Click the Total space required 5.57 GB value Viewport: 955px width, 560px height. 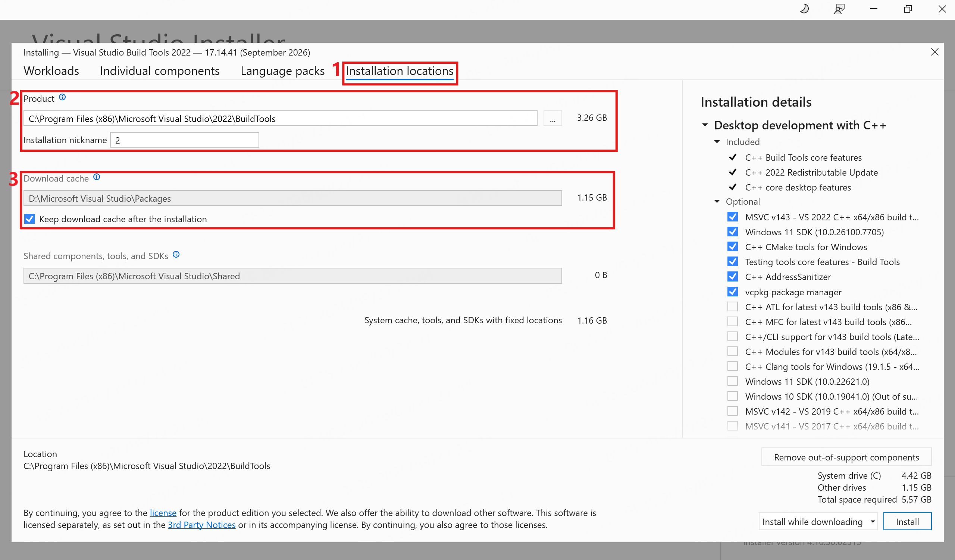point(916,500)
